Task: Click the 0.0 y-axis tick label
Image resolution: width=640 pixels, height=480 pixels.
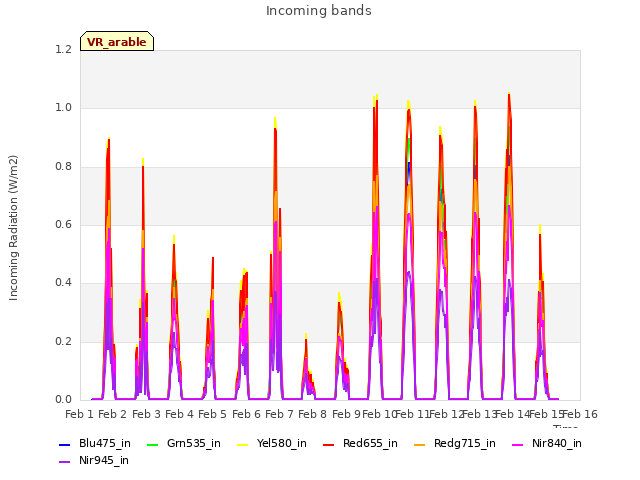Action: click(63, 400)
